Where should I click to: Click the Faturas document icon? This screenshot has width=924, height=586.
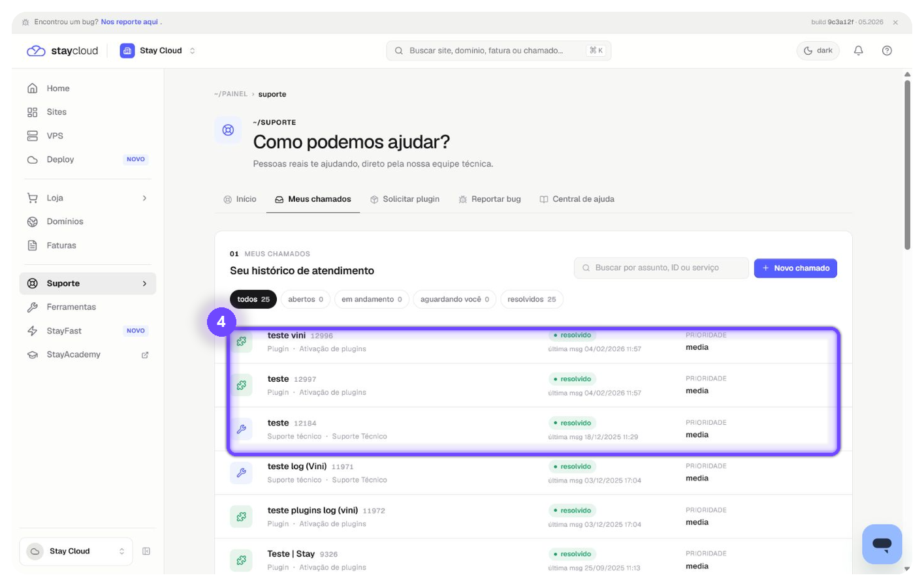[x=32, y=245]
